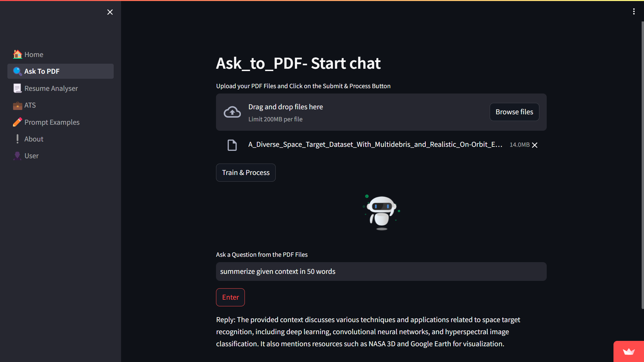Screen dimensions: 644x362
Task: Click the briefcase icon beside ATS
Action: [17, 105]
